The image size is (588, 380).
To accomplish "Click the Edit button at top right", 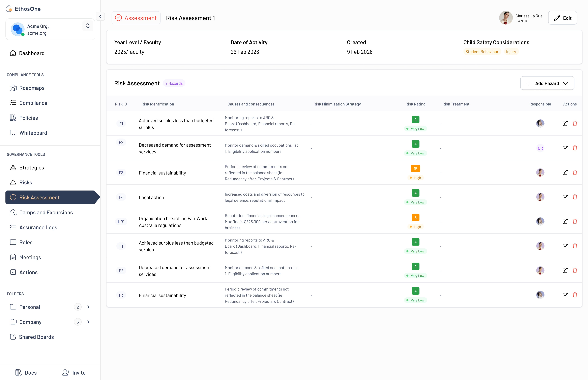I will 562,18.
